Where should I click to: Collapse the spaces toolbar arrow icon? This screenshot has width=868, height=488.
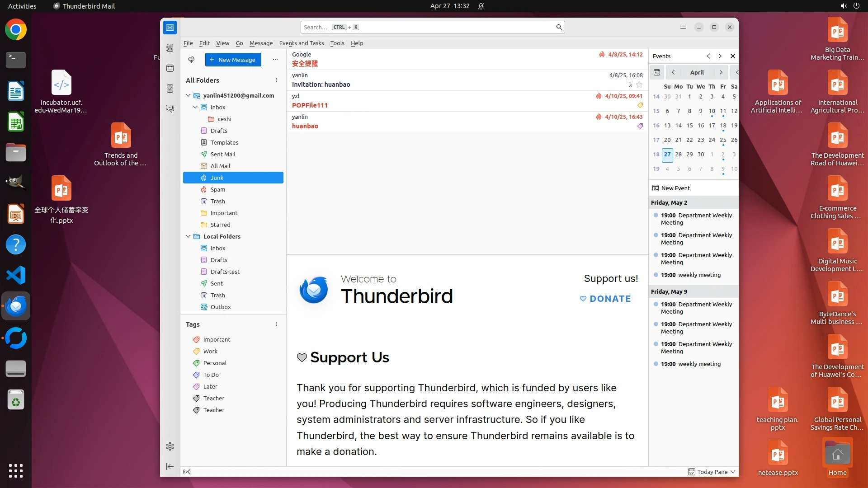(x=170, y=466)
